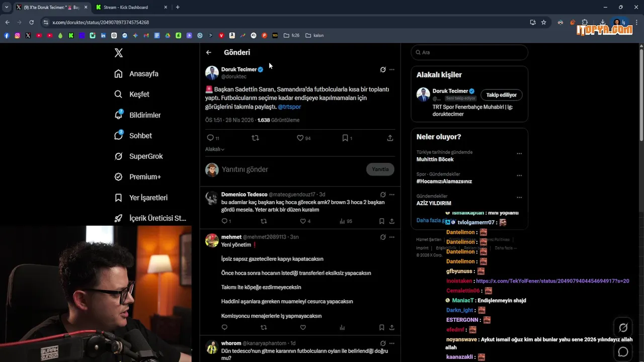Open more options on mehmet's reply

click(x=392, y=237)
